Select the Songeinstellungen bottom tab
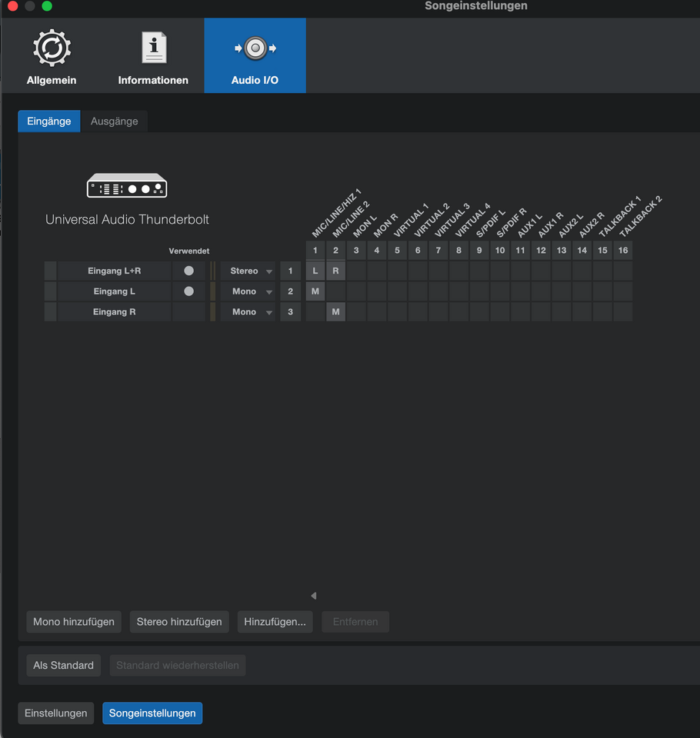Viewport: 700px width, 738px height. click(x=152, y=713)
